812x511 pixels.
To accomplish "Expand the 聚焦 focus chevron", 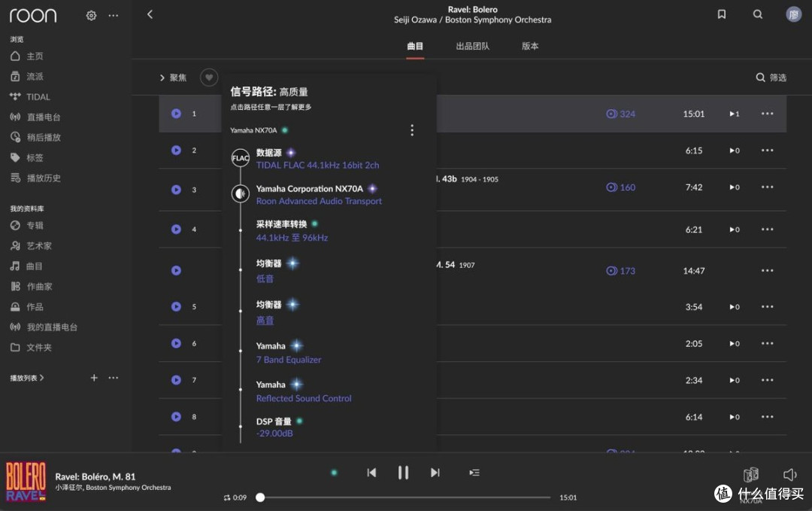I will (162, 78).
